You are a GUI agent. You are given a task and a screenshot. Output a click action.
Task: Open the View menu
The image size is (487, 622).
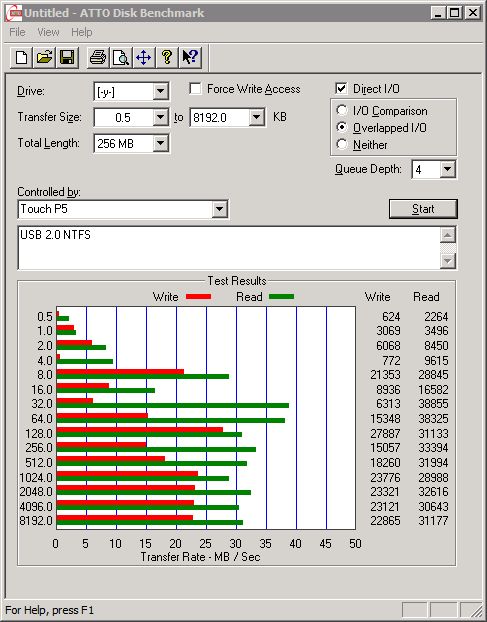coord(48,32)
